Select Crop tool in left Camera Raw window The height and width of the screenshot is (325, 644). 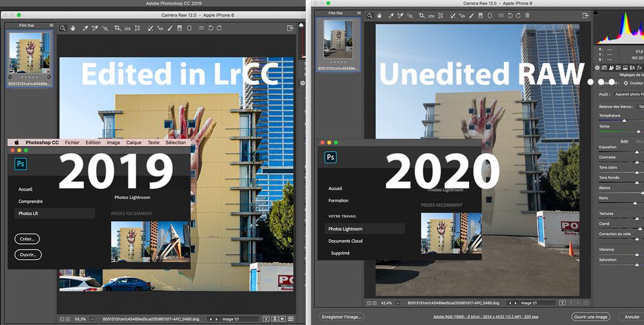pyautogui.click(x=118, y=28)
